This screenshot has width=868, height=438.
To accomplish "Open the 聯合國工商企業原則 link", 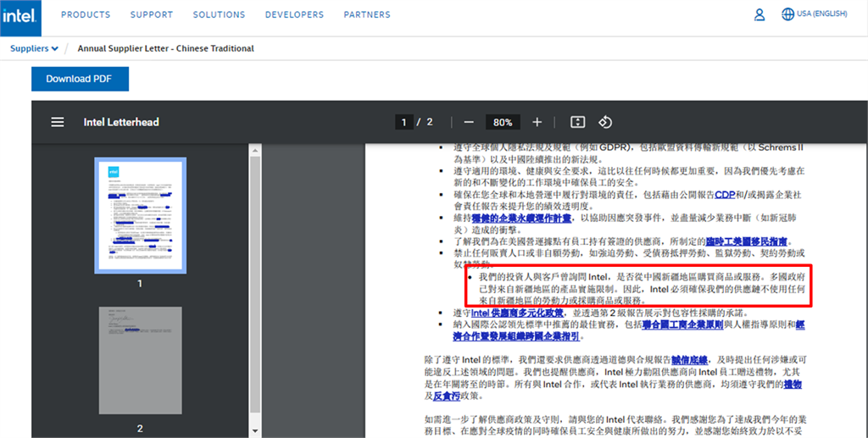I will tap(682, 324).
